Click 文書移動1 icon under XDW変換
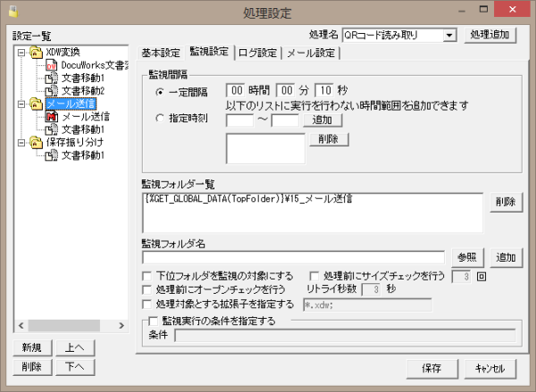 51,79
